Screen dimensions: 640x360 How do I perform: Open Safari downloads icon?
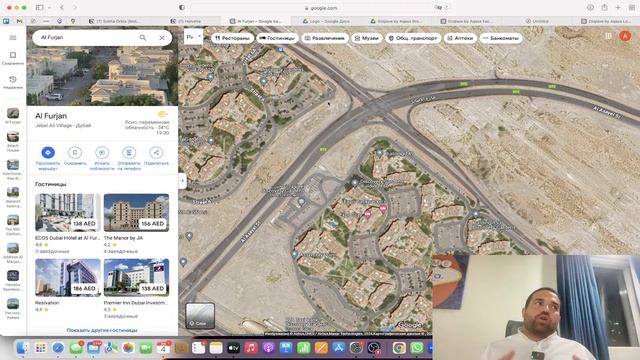[590, 8]
